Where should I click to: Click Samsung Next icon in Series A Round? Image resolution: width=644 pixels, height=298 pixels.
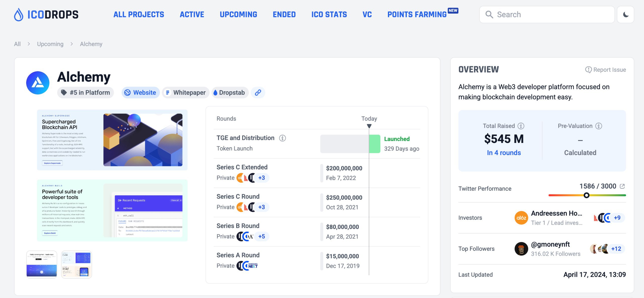pos(253,266)
